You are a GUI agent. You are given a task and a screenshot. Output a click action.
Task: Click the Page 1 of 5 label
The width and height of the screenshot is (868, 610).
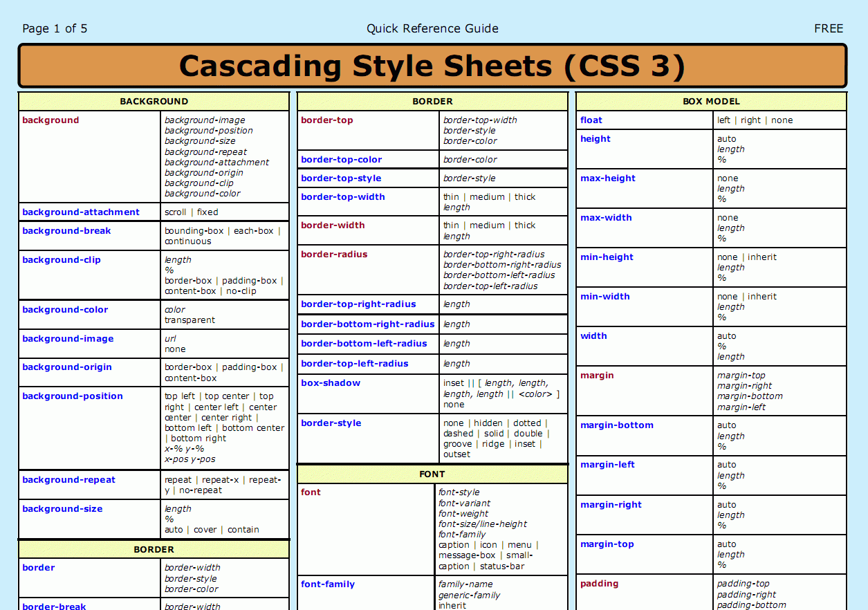click(x=55, y=28)
